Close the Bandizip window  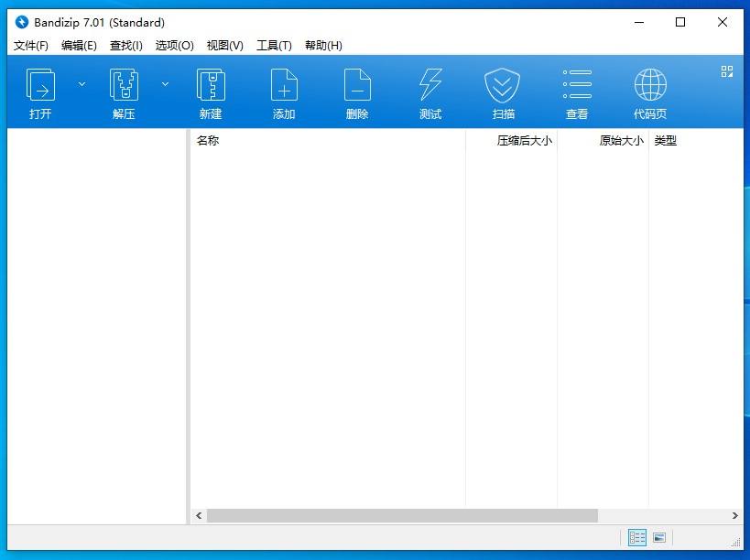coord(723,22)
